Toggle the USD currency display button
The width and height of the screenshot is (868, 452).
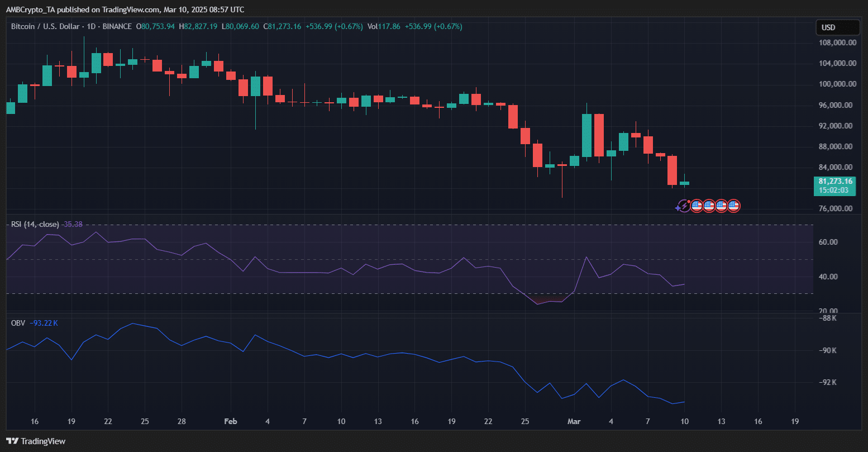[x=837, y=26]
